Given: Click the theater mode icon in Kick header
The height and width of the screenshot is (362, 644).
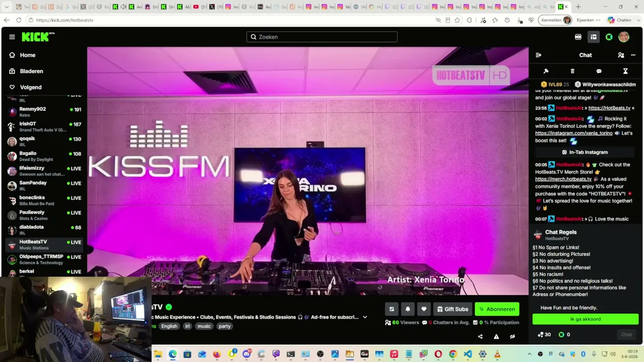Looking at the screenshot, I should pos(594,37).
